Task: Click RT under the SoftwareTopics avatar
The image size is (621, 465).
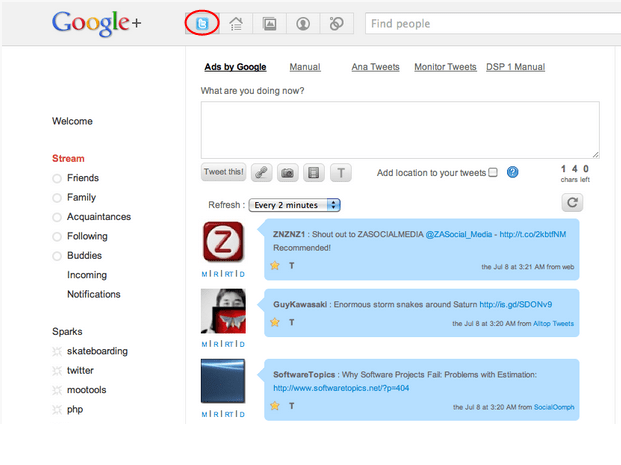Action: click(x=229, y=414)
